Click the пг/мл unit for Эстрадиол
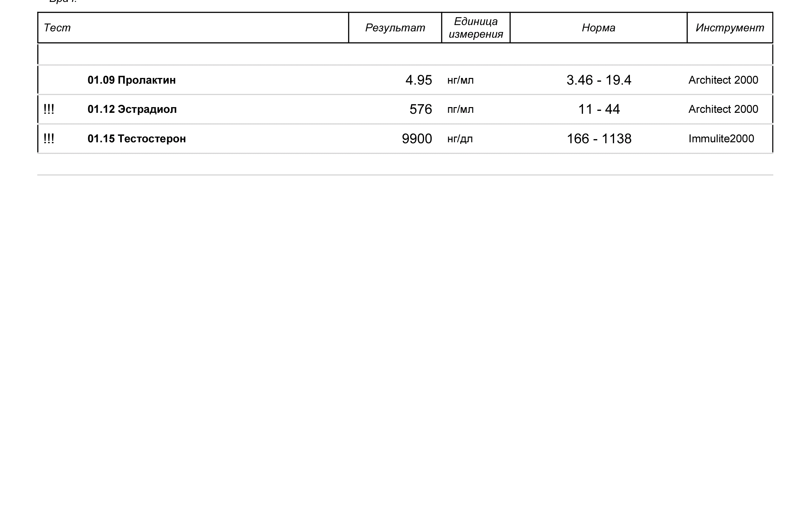The height and width of the screenshot is (507, 812). (460, 109)
